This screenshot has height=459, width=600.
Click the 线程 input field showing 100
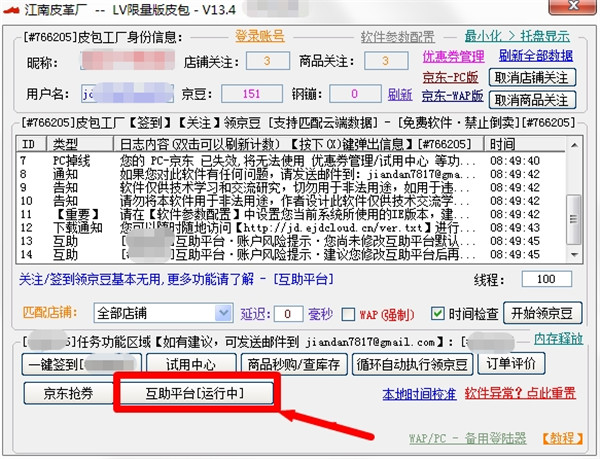tap(547, 279)
